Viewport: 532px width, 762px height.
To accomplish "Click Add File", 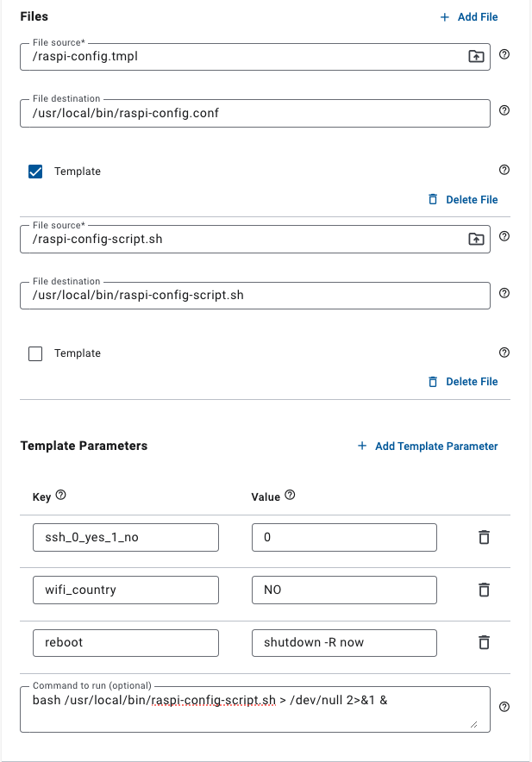I will (469, 16).
